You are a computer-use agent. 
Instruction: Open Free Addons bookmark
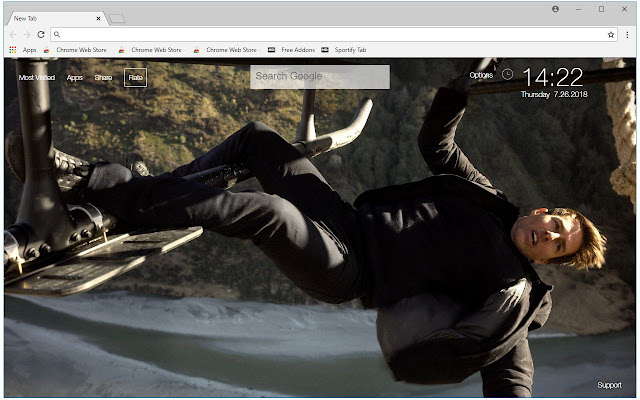[291, 50]
